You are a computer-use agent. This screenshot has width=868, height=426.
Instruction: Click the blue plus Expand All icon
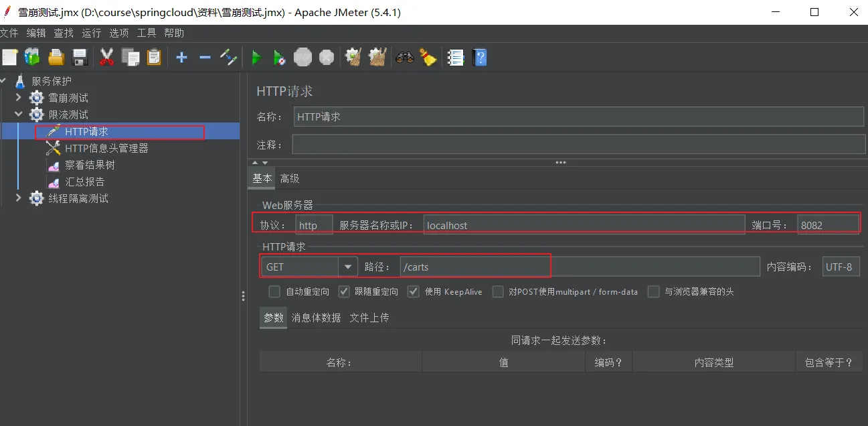click(181, 58)
